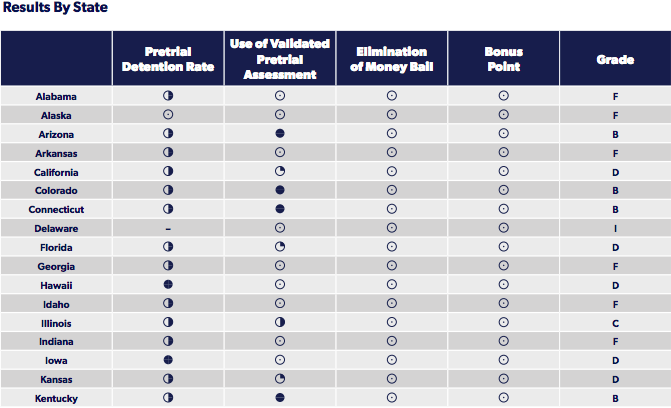
Task: Click Georgia's Bonus Point circle icon
Action: tap(504, 266)
